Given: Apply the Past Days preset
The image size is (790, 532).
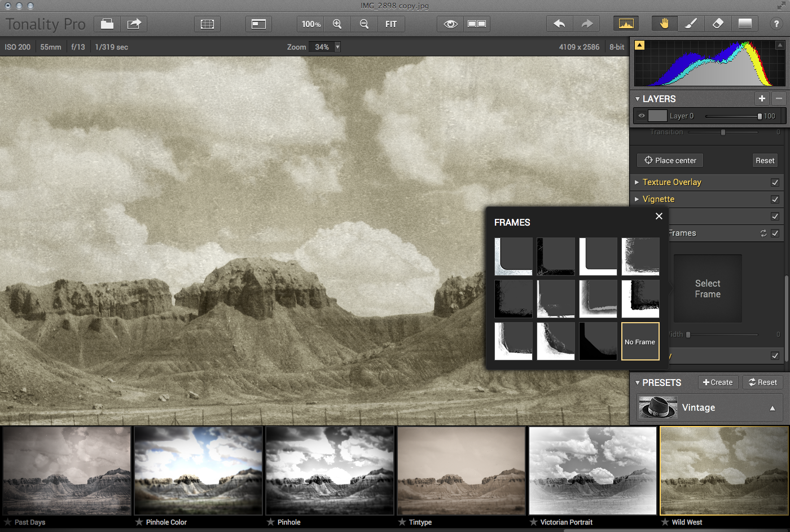Looking at the screenshot, I should (67, 471).
